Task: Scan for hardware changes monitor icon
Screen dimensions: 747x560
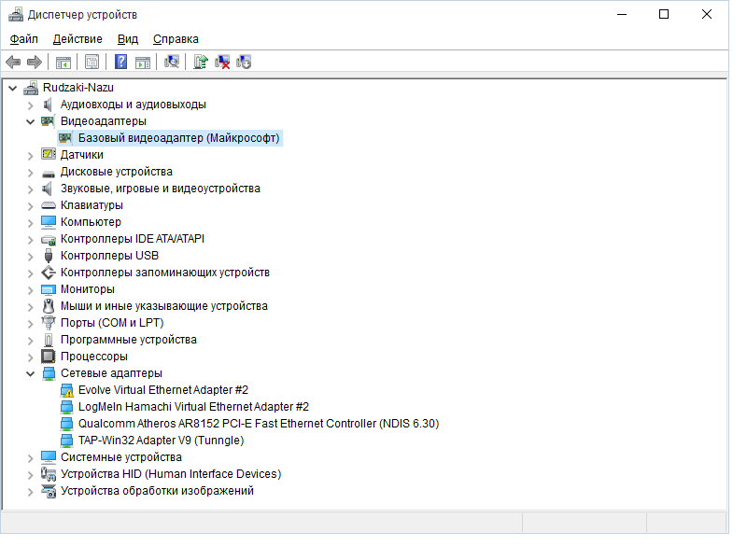Action: (172, 62)
